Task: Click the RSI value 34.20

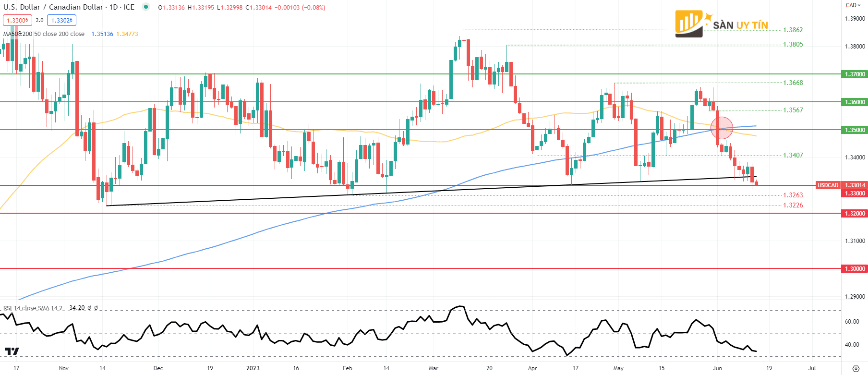Action: pyautogui.click(x=77, y=308)
